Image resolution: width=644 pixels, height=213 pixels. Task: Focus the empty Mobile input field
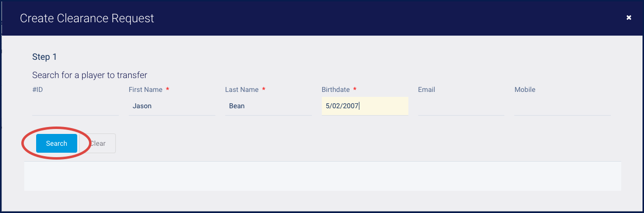(562, 106)
